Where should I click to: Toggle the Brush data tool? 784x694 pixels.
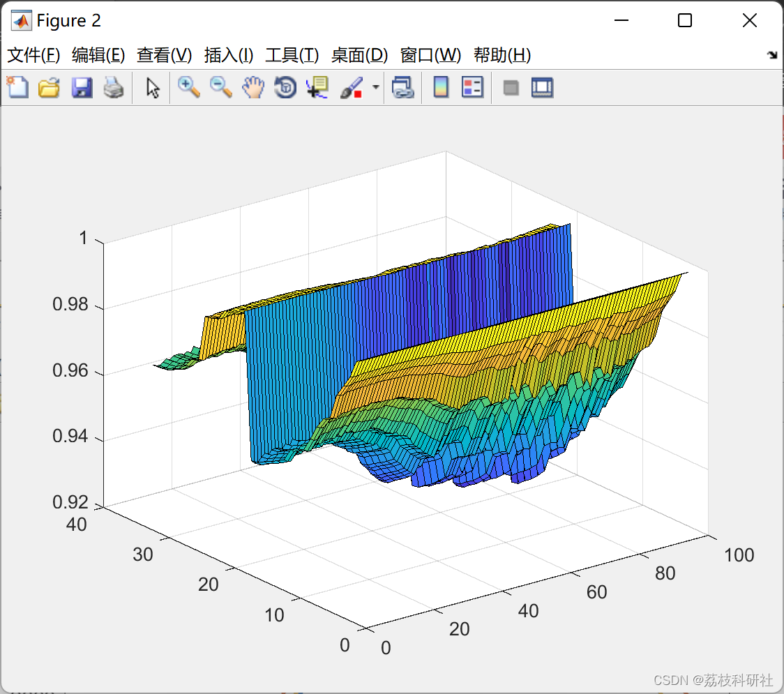click(352, 87)
